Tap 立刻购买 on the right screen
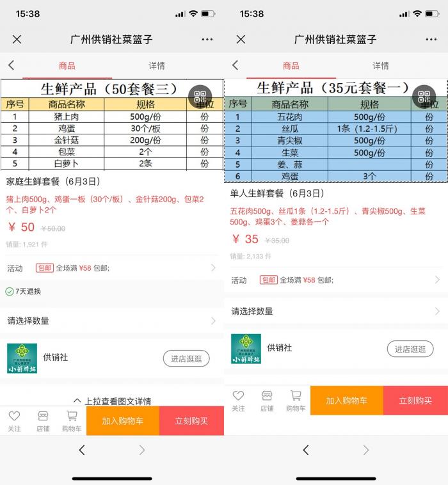Viewport: 448px width, 485px height. [x=415, y=401]
